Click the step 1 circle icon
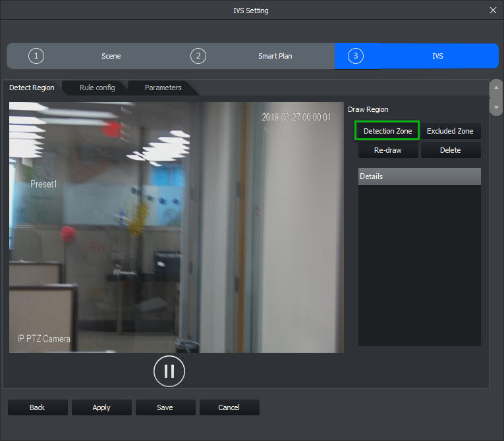504x441 pixels. (x=36, y=56)
